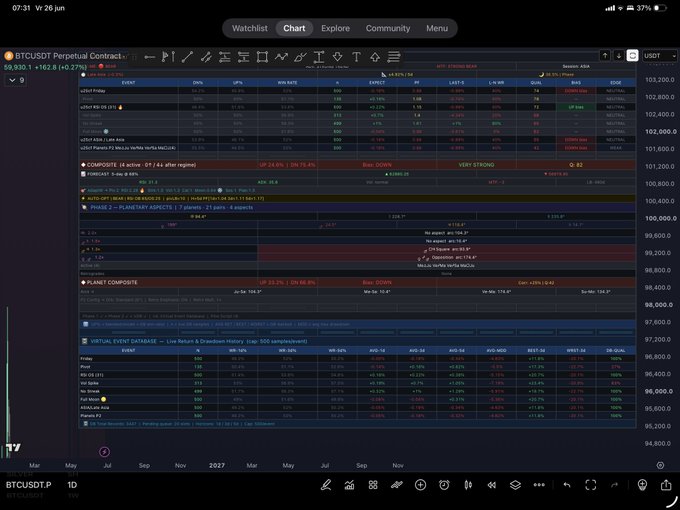This screenshot has width=680, height=510.
Task: Open the indicators panel icon
Action: coord(350,485)
